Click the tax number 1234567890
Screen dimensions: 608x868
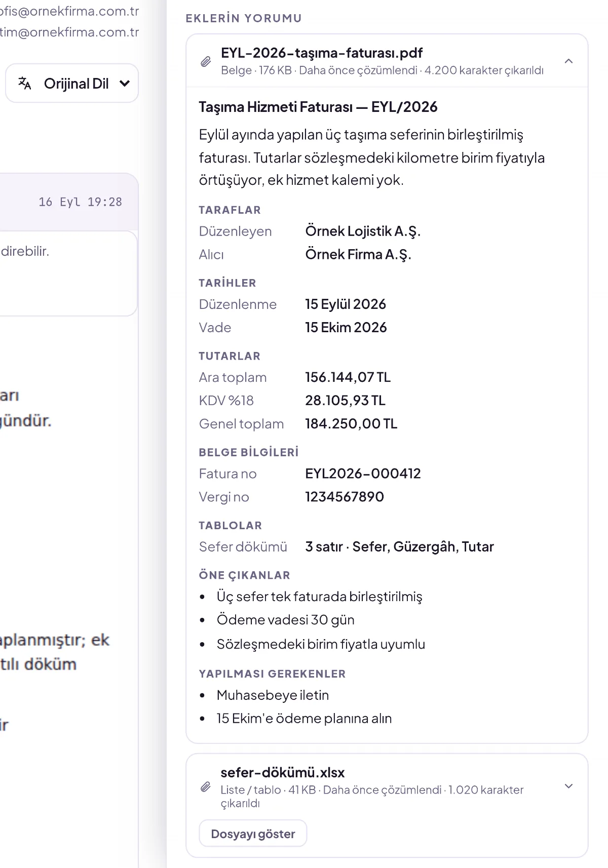[345, 497]
